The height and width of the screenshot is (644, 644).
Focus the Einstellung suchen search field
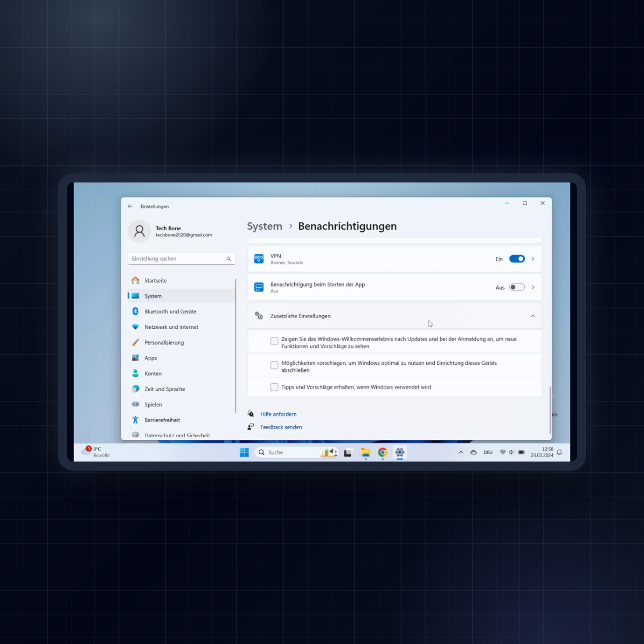click(181, 259)
